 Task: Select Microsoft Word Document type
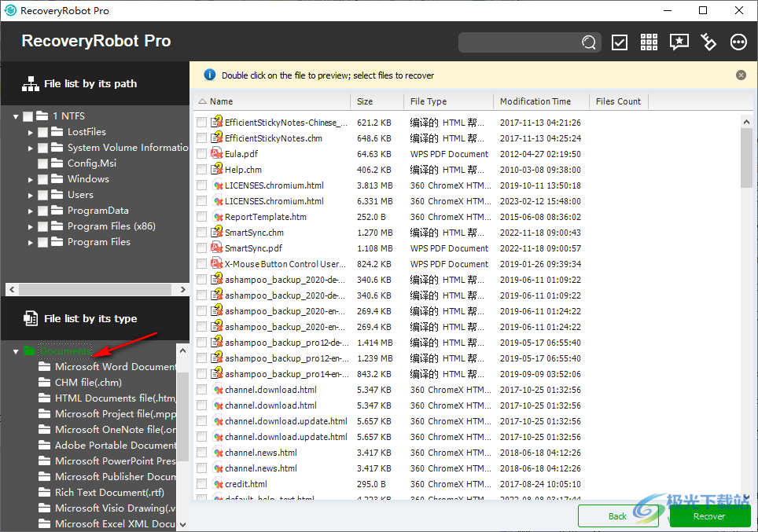point(116,367)
